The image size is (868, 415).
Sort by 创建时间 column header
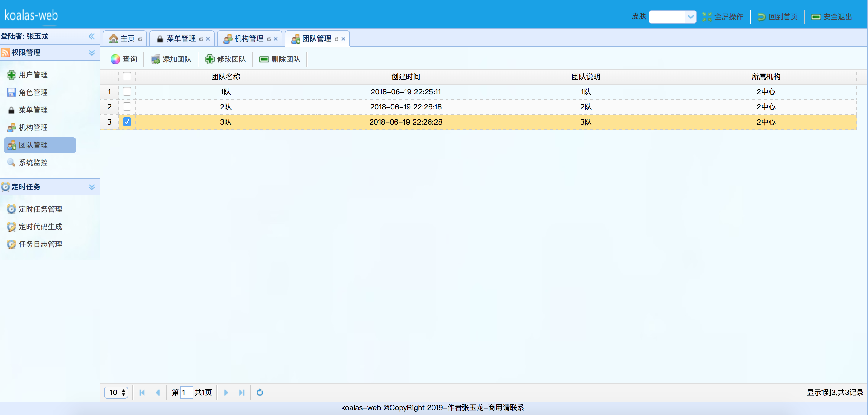click(406, 77)
